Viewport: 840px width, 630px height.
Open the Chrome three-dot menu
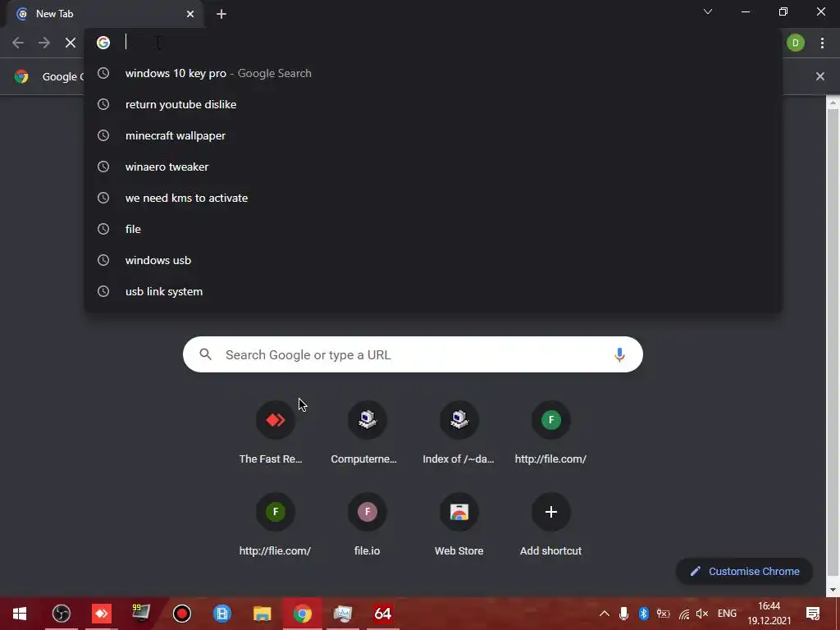coord(822,43)
